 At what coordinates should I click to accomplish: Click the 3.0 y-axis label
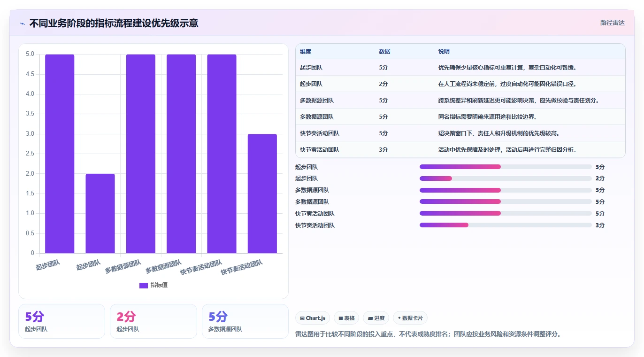coord(30,134)
